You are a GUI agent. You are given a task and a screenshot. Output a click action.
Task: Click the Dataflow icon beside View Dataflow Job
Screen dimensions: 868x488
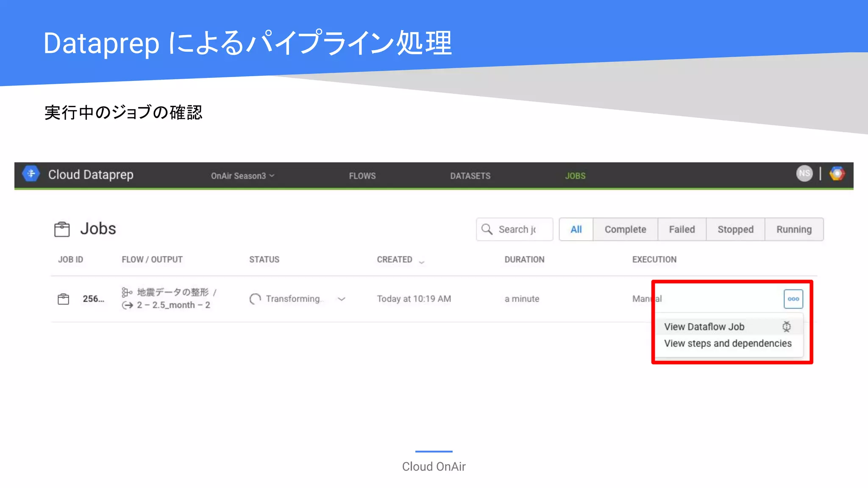pyautogui.click(x=786, y=327)
